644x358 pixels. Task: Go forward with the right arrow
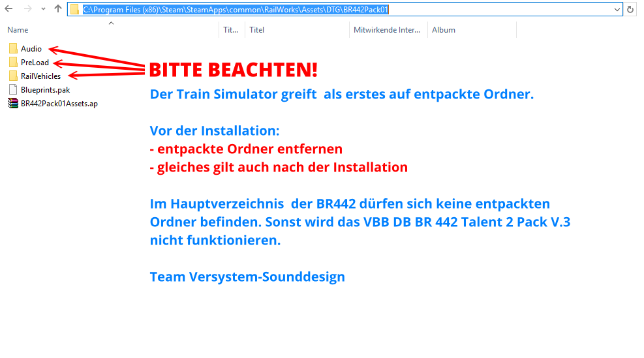point(27,8)
